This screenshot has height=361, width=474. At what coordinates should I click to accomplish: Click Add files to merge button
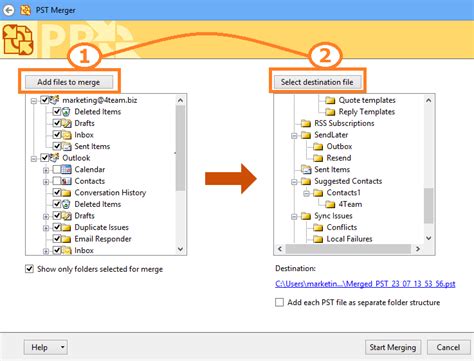[69, 82]
